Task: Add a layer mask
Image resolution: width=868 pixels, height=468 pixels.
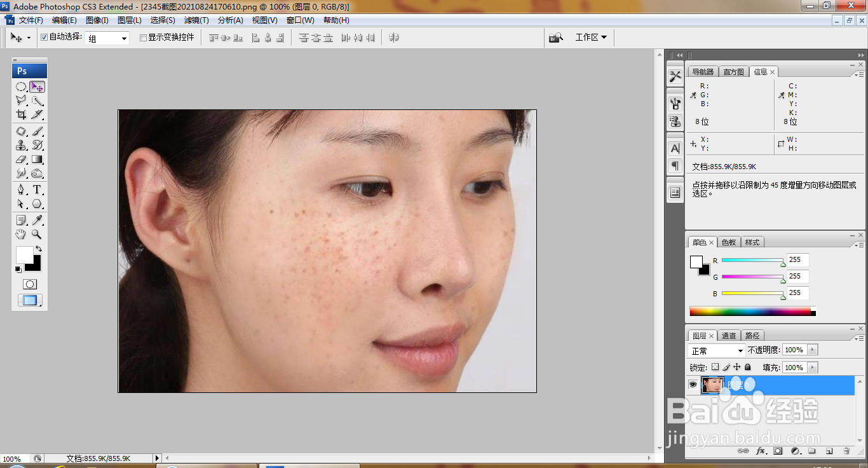Action: pos(778,451)
